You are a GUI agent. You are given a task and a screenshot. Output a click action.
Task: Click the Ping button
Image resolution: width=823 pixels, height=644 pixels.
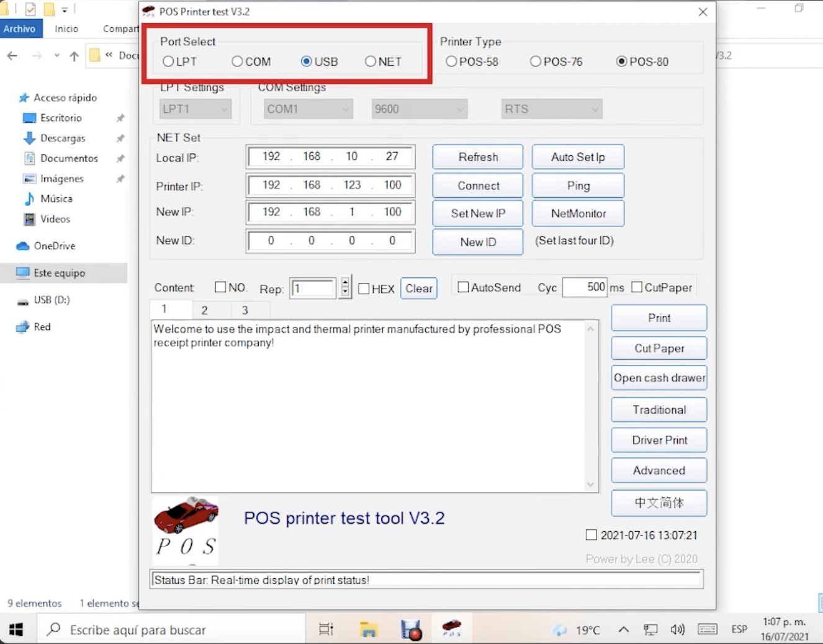tap(578, 186)
